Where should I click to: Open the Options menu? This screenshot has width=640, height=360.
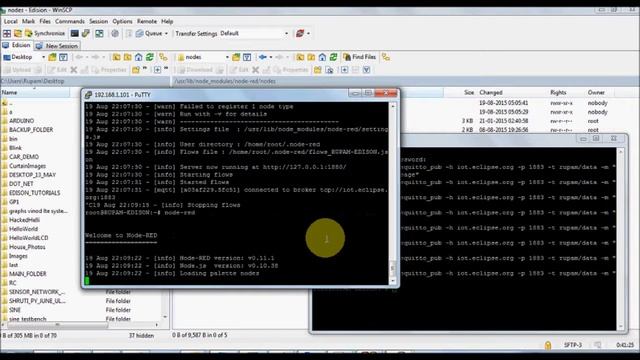pos(122,21)
